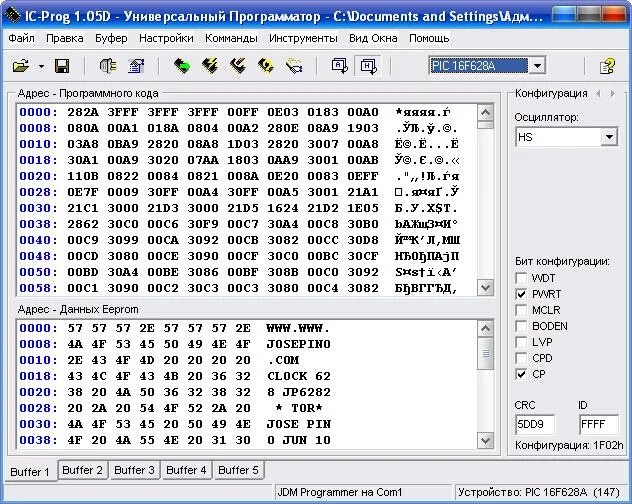Read the chip with the green arrow icon

coord(182,66)
